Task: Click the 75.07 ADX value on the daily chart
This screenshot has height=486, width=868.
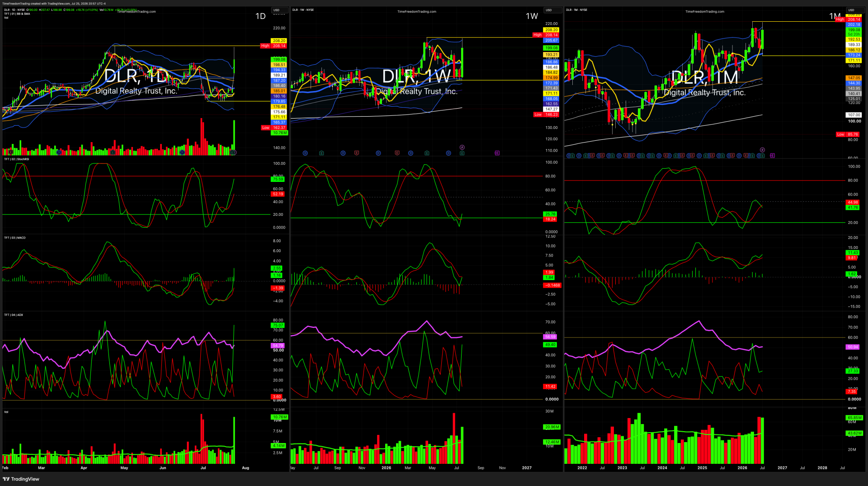Action: point(278,325)
